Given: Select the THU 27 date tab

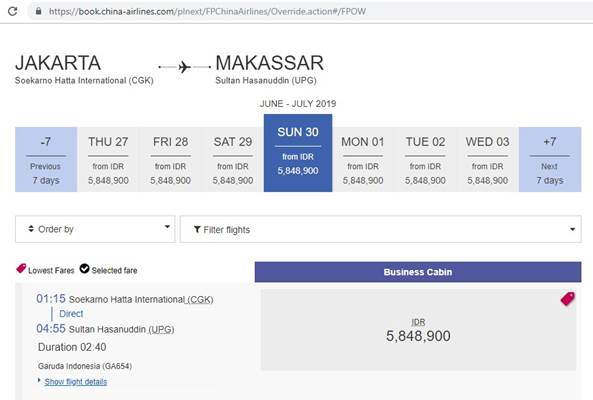Looking at the screenshot, I should 108,160.
